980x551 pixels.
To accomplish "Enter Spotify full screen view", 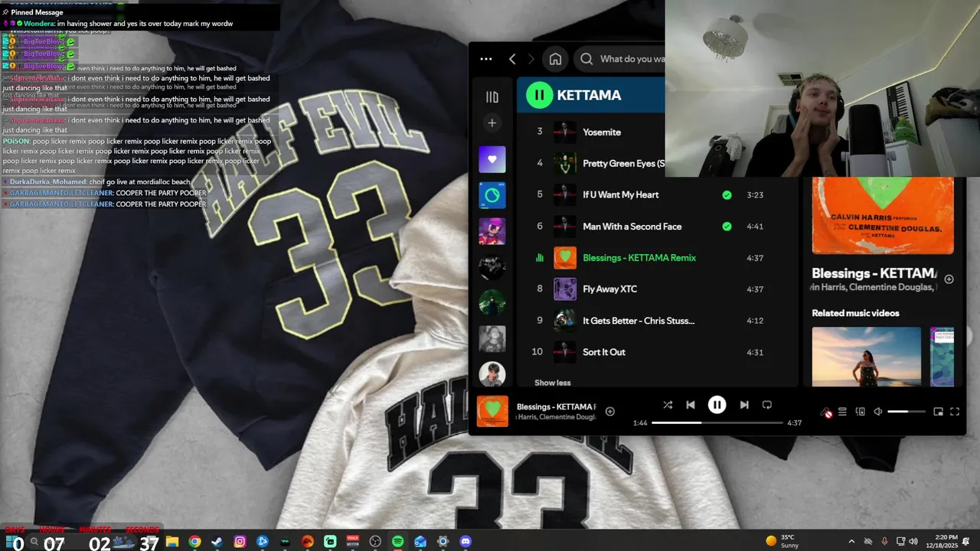I will [x=955, y=412].
